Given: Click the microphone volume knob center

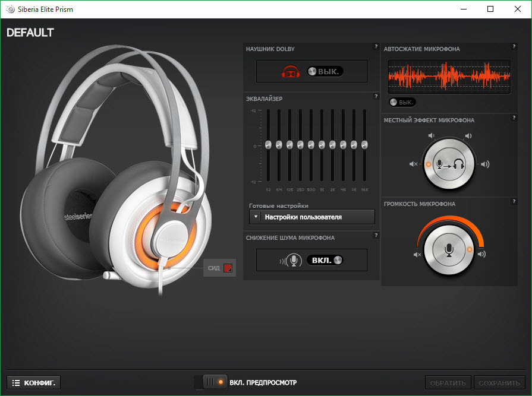Looking at the screenshot, I should [449, 250].
